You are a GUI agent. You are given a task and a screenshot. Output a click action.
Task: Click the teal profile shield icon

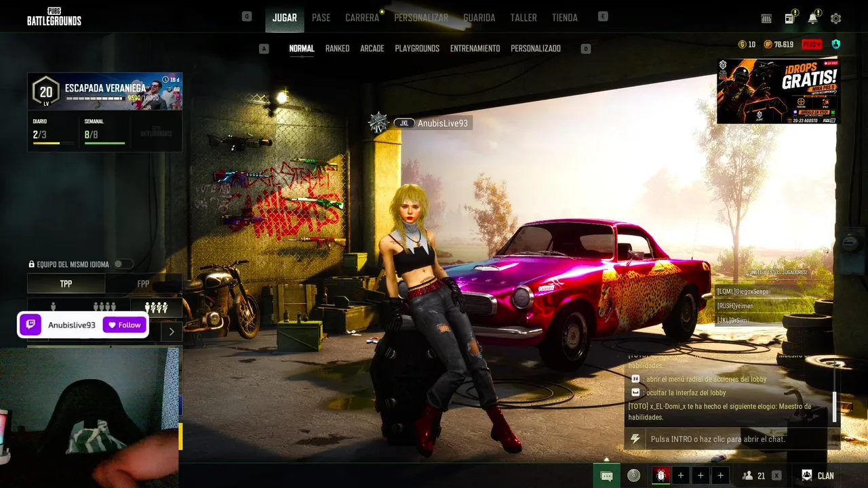click(835, 44)
